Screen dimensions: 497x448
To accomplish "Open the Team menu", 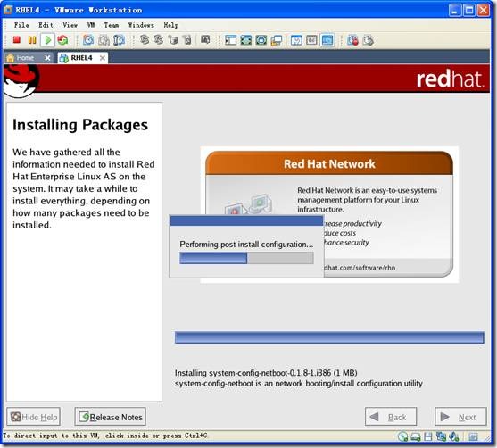I will click(112, 25).
